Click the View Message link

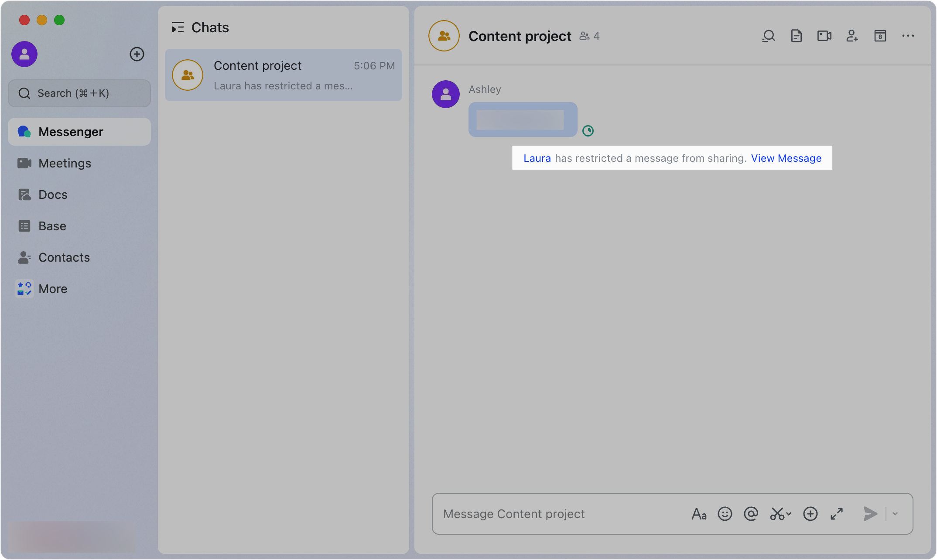point(786,158)
